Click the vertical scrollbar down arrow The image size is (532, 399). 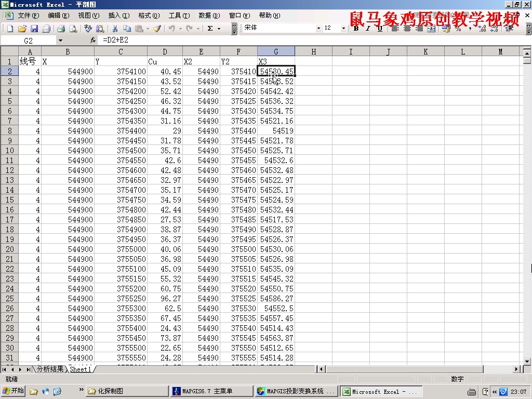(x=527, y=362)
